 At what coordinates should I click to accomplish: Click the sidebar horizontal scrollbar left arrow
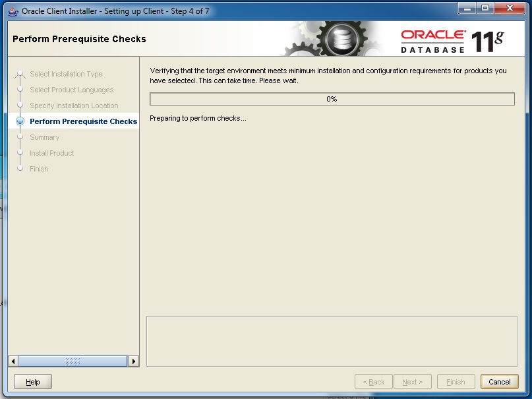click(x=13, y=361)
